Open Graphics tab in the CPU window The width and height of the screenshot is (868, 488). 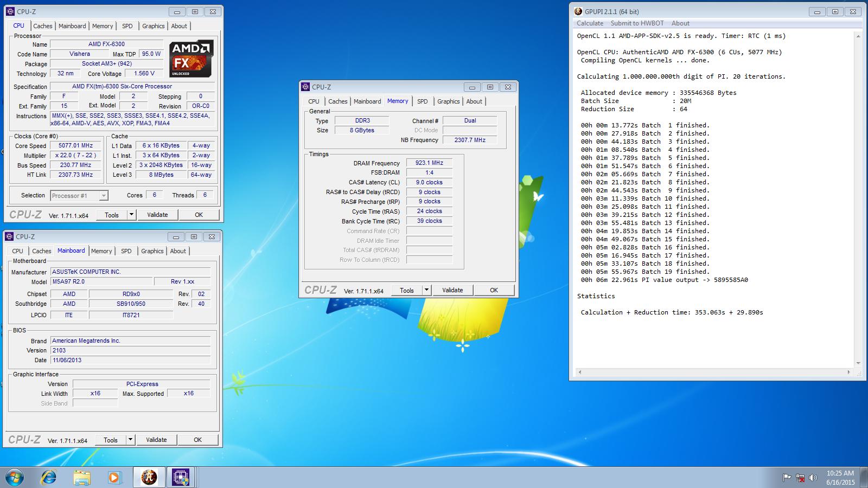[x=153, y=26]
